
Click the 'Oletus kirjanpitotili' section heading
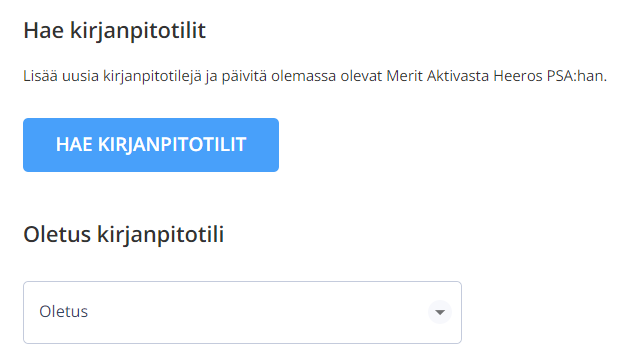point(124,235)
